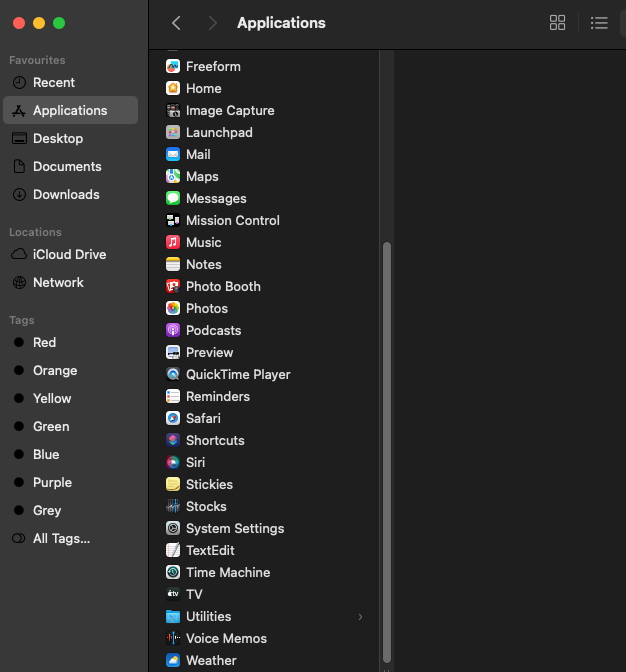Viewport: 626px width, 672px height.
Task: Click the Favourites section header
Action: [37, 60]
